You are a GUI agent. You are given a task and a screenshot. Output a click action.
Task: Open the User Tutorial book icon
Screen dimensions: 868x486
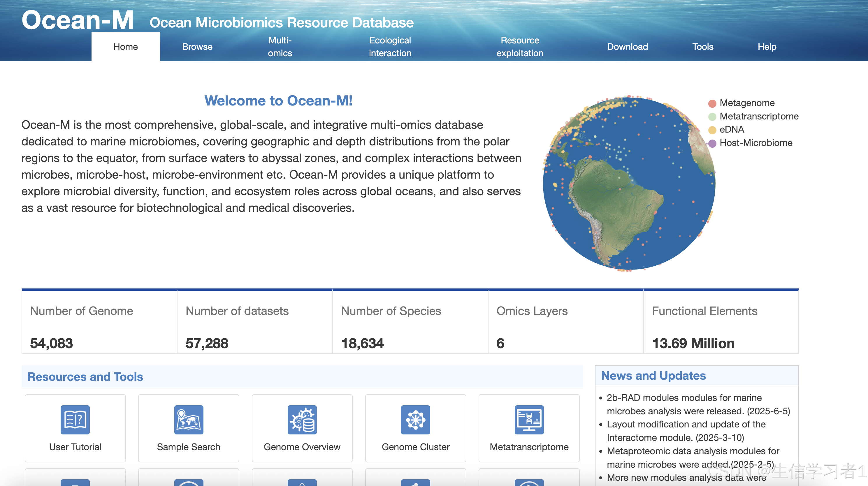75,419
